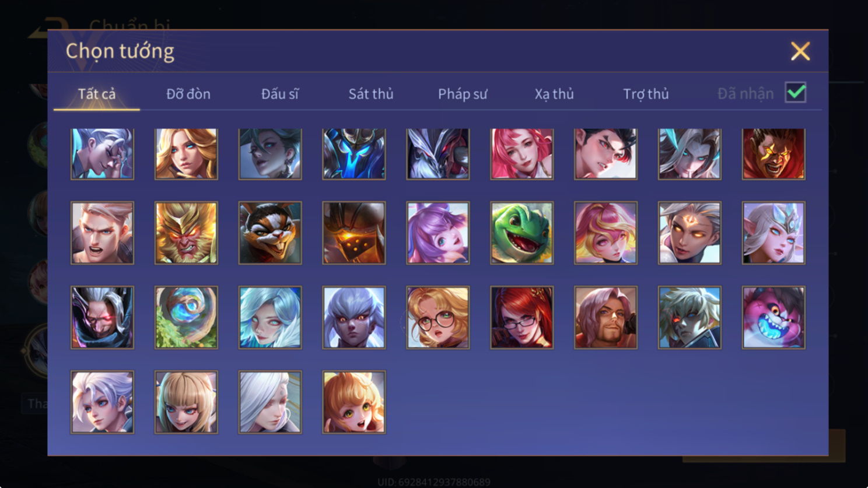
Task: Select the green chameleon hero portrait
Action: coord(521,233)
